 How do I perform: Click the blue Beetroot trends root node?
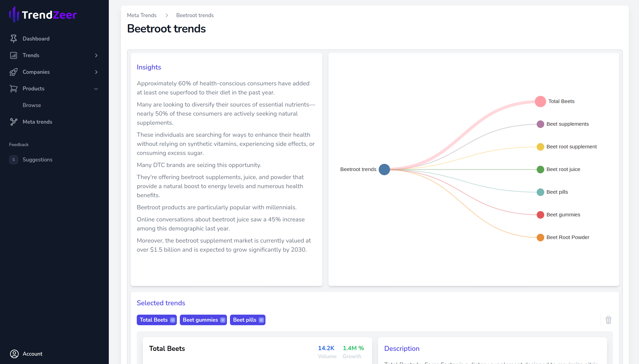tap(384, 170)
